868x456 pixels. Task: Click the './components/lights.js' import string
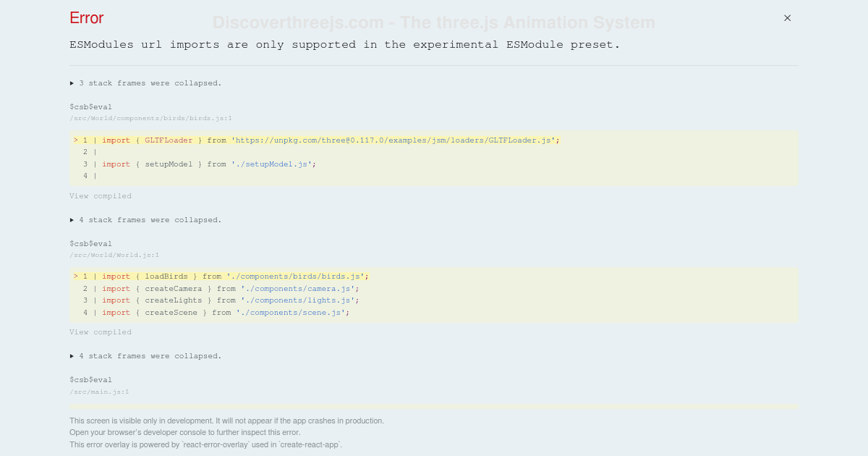(x=298, y=300)
